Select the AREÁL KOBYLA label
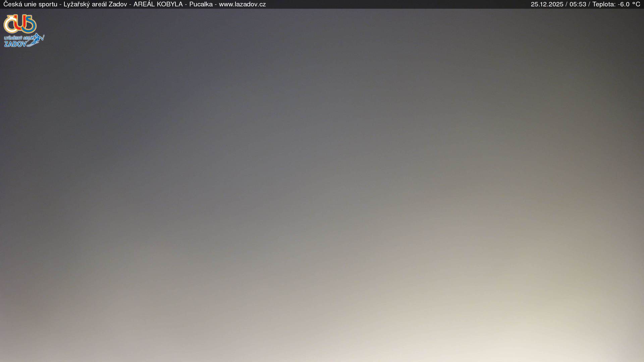This screenshot has width=644, height=362. (158, 4)
